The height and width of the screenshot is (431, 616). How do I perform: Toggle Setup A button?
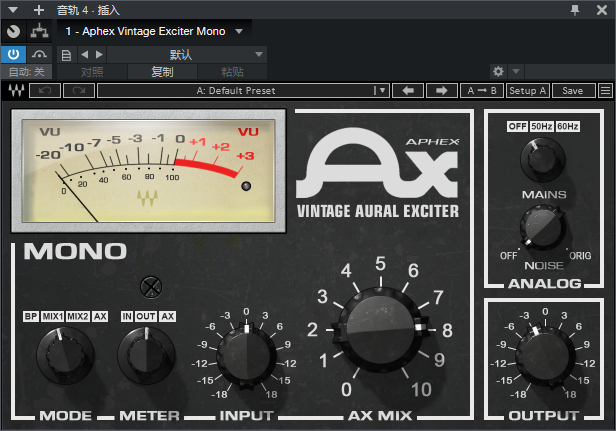pos(528,91)
